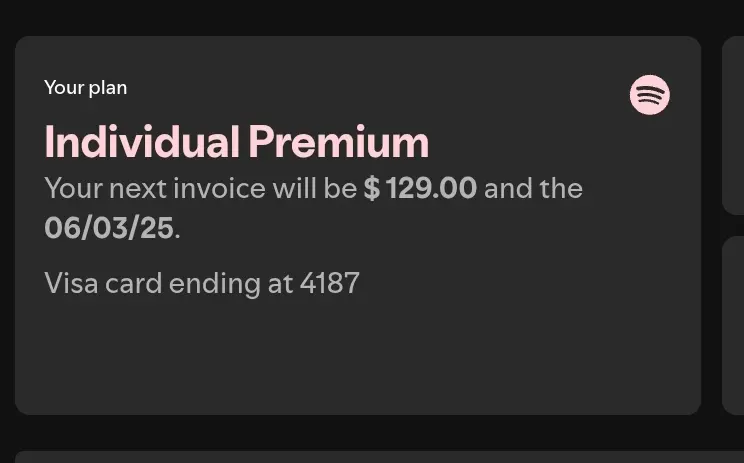Click the dollar sign before 129.00
744x463 pixels.
[x=372, y=188]
